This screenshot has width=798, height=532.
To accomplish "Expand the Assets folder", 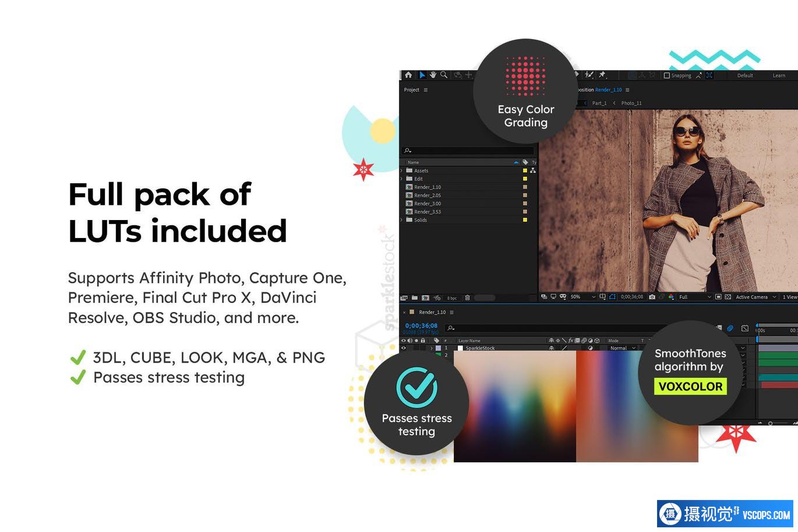I will pyautogui.click(x=401, y=171).
